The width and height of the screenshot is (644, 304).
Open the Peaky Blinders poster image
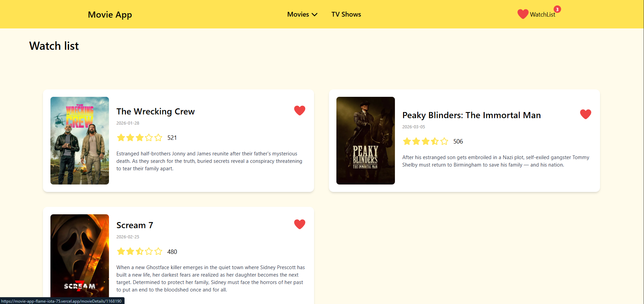click(365, 140)
